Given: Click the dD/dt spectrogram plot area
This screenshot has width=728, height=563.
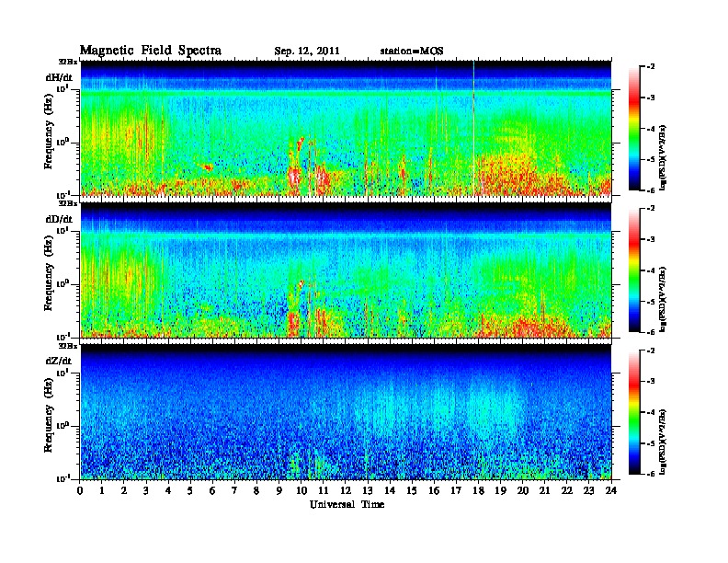Looking at the screenshot, I should point(346,270).
